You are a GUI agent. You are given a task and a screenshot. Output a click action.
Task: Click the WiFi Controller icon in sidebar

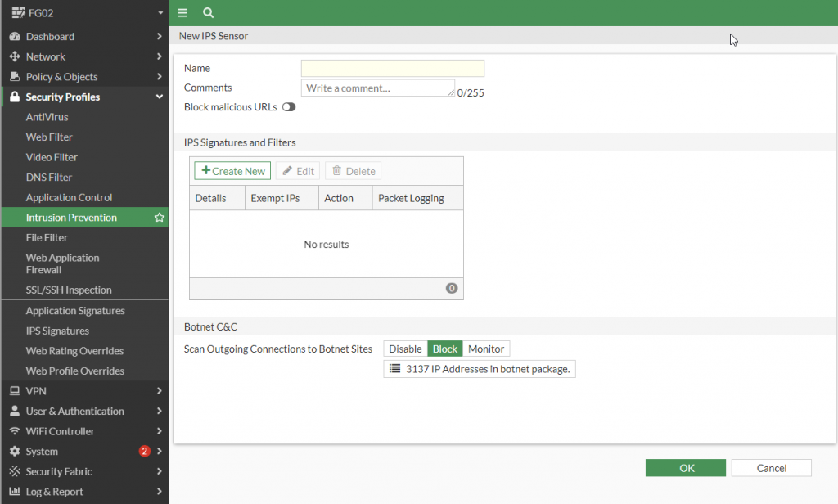coord(15,431)
